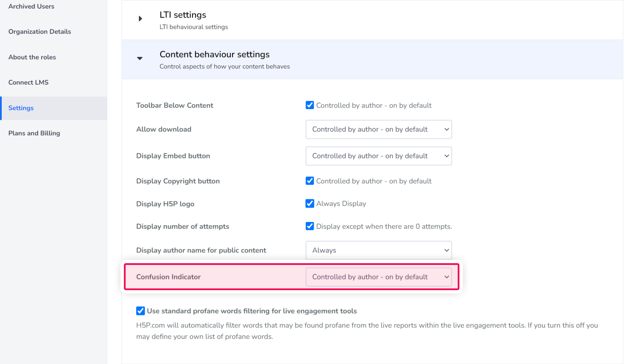Click the LTI settings heading
The width and height of the screenshot is (624, 364).
click(x=183, y=15)
